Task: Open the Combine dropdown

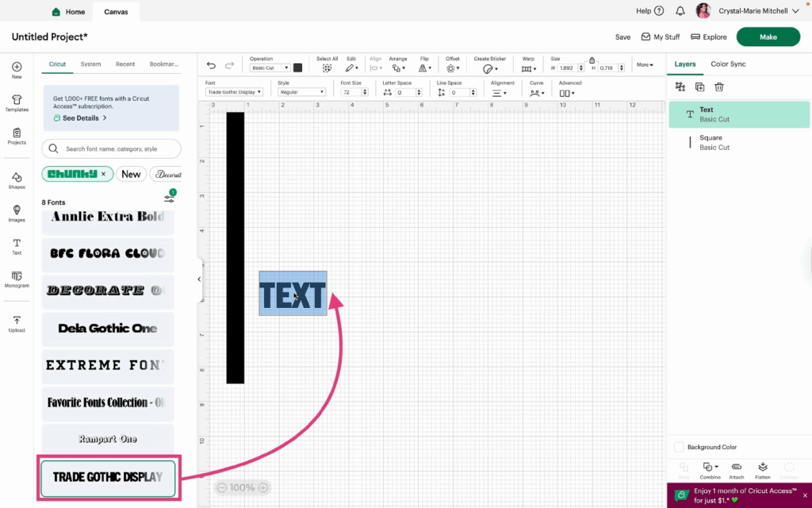Action: coord(710,467)
